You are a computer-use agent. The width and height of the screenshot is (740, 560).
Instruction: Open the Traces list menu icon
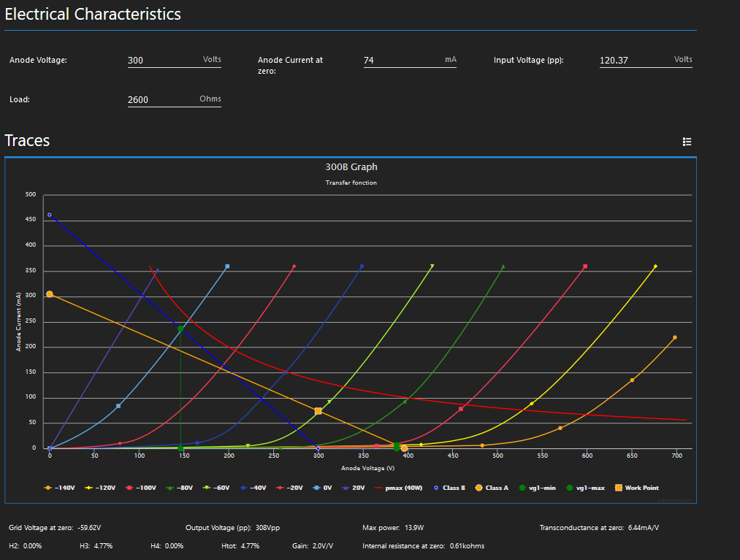coord(687,142)
